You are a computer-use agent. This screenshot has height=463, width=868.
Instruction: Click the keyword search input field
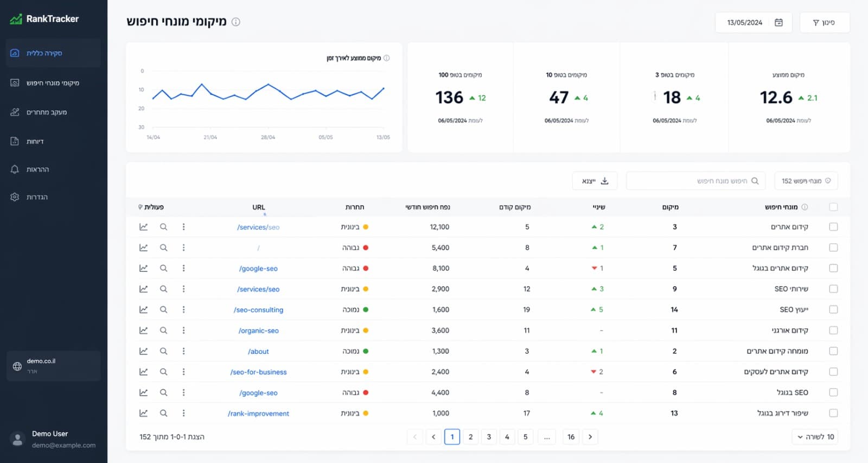(x=695, y=181)
